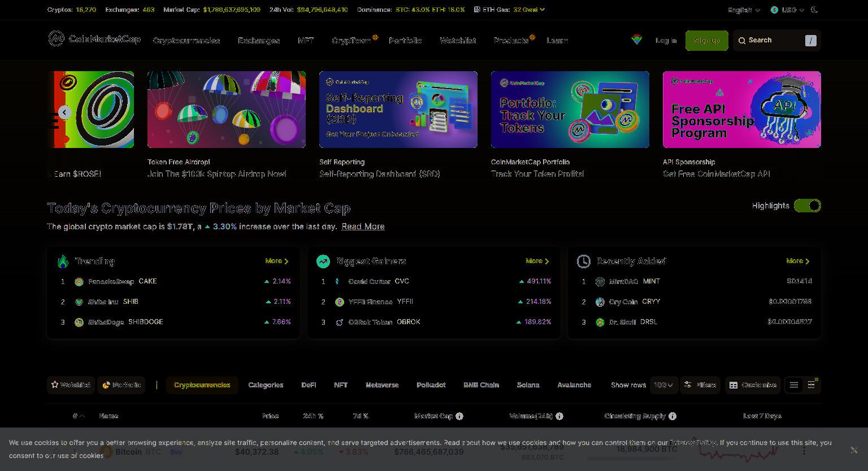
Task: Select the DeFi tab
Action: coord(309,385)
